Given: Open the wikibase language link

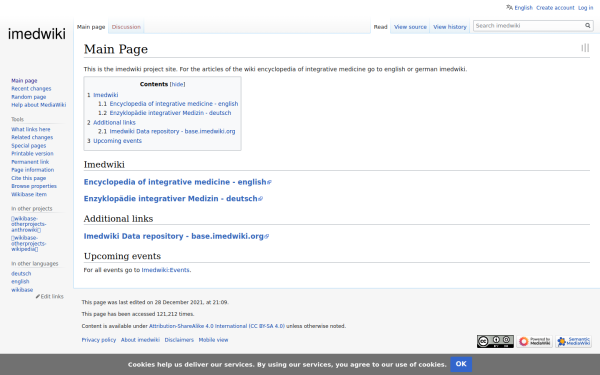Looking at the screenshot, I should pyautogui.click(x=22, y=290).
